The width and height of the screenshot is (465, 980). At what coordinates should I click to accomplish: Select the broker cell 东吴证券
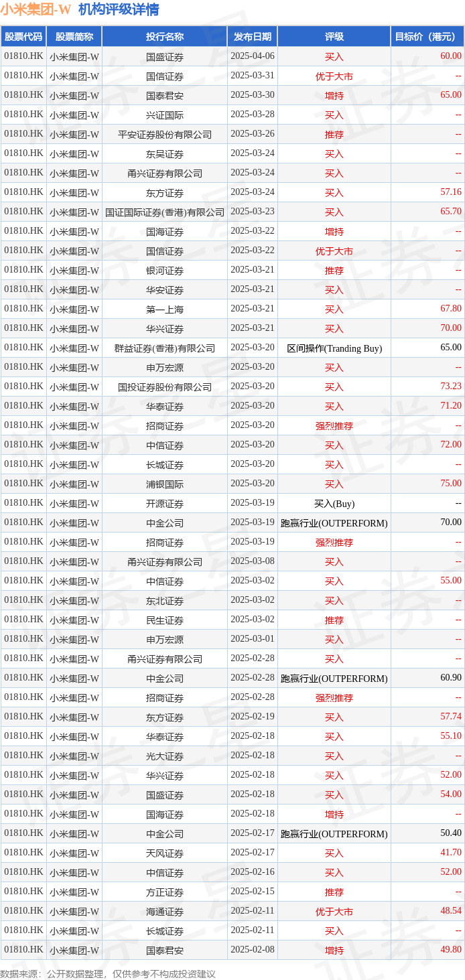(165, 153)
